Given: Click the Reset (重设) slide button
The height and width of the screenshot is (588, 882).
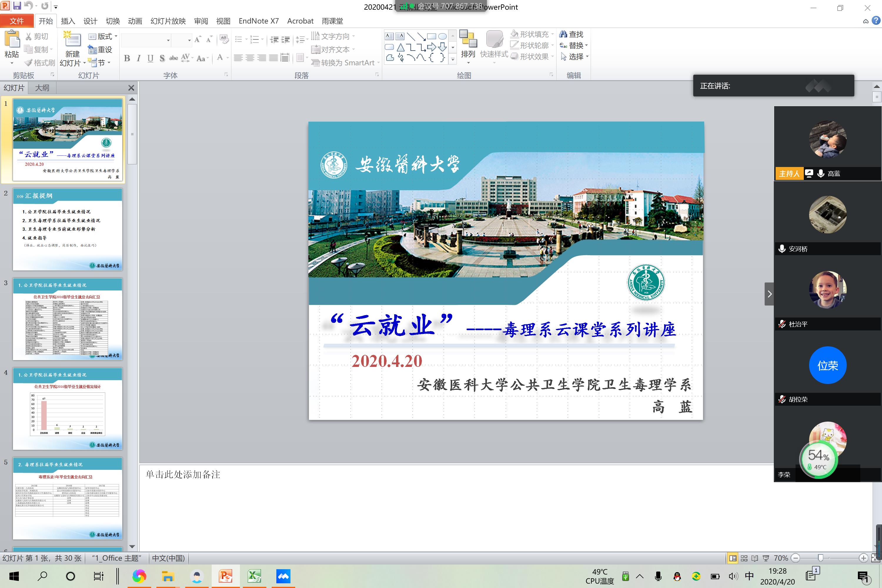Looking at the screenshot, I should point(100,49).
